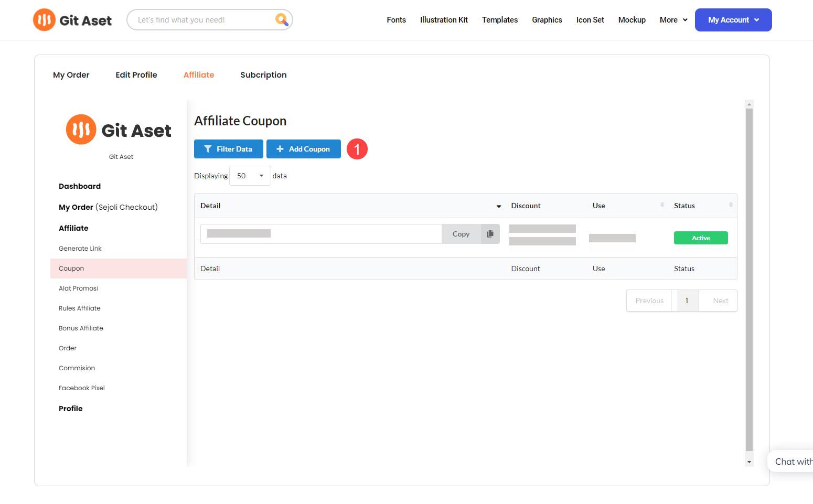Copy the coupon code
This screenshot has height=504, width=813.
tap(461, 234)
